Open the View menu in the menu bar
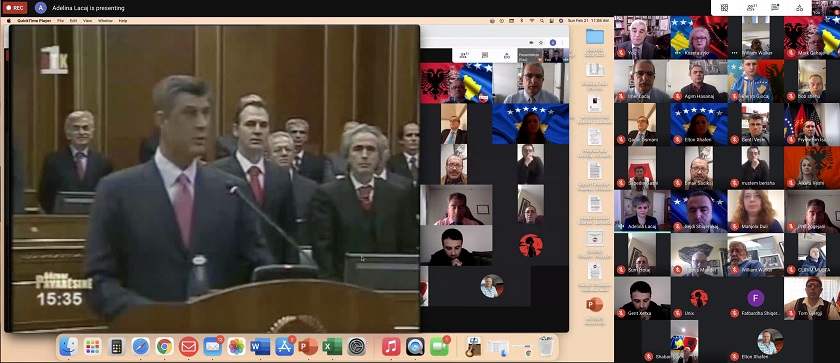The image size is (840, 363). pyautogui.click(x=87, y=20)
